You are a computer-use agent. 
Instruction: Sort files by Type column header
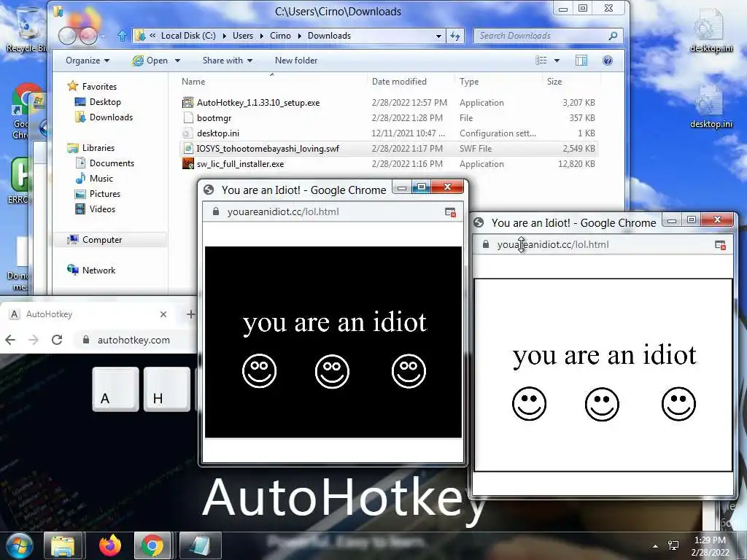point(469,82)
